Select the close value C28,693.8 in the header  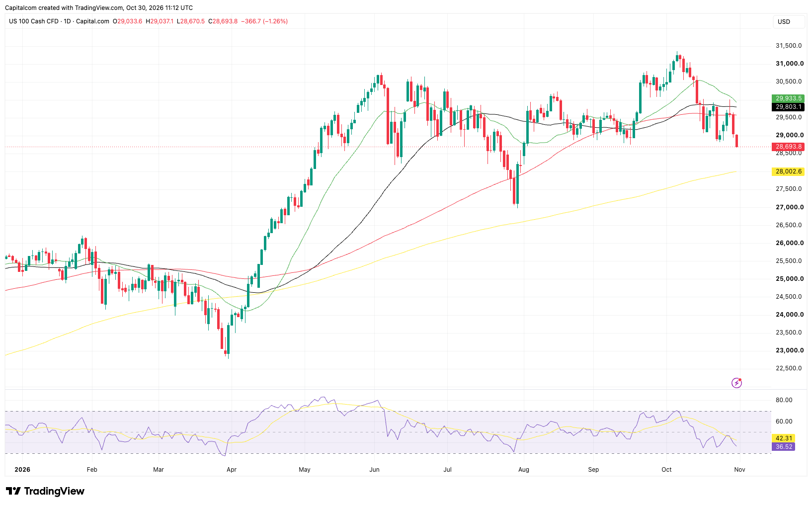click(x=223, y=21)
